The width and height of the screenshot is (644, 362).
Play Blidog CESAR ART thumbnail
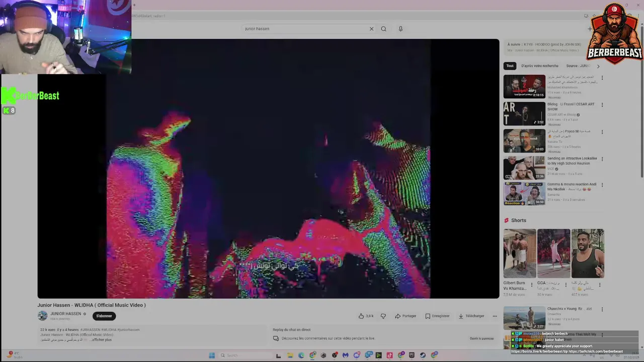click(x=524, y=114)
